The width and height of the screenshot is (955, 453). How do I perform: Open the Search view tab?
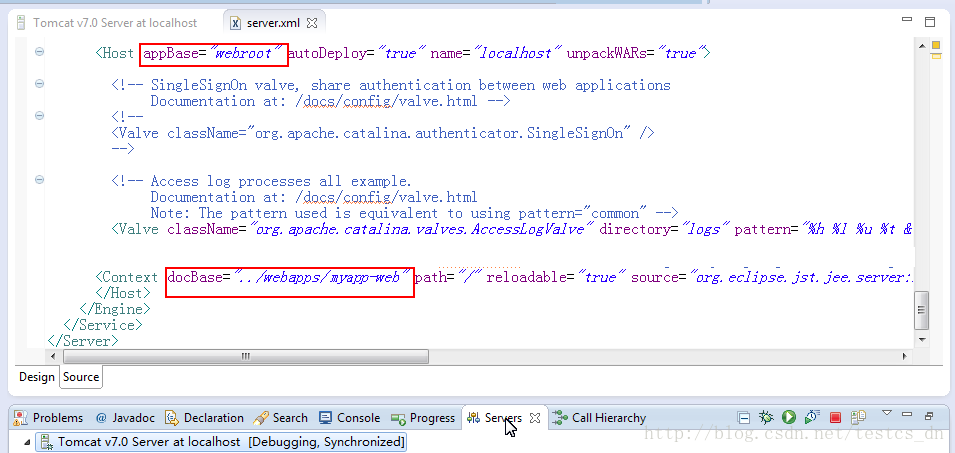[282, 418]
